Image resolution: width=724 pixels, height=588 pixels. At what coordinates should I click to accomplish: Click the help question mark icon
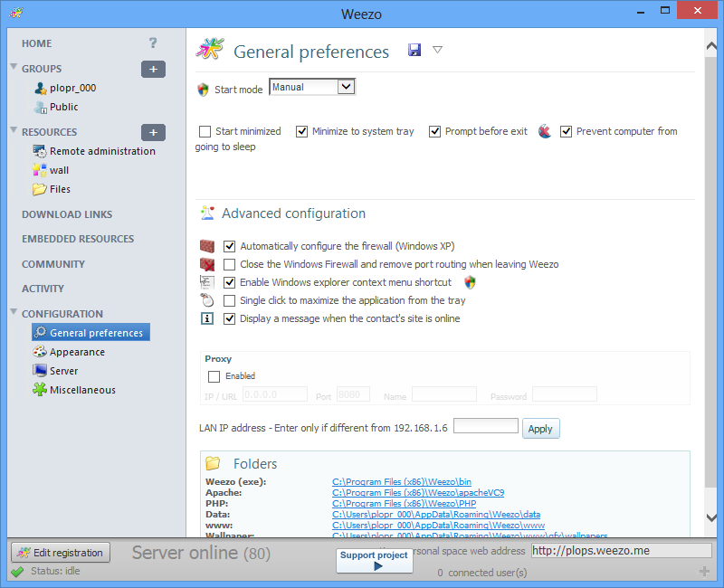pos(153,43)
